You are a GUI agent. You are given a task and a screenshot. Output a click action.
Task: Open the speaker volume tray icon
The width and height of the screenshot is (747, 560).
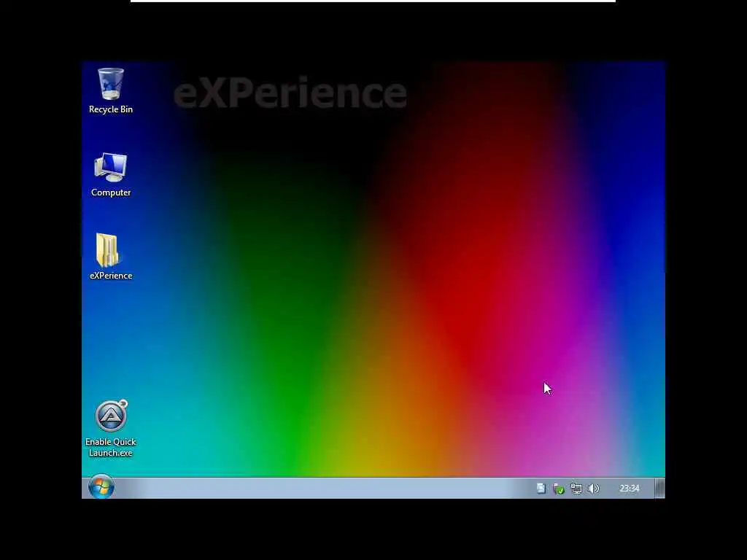594,489
